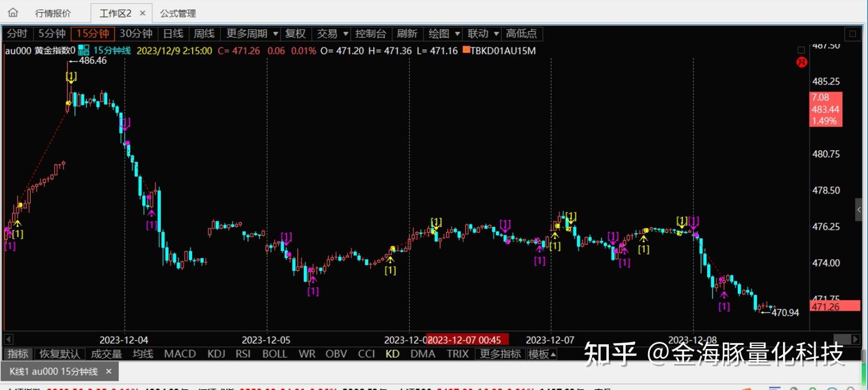Click 恢复默认 to restore defaults
The height and width of the screenshot is (390, 868).
tap(60, 354)
